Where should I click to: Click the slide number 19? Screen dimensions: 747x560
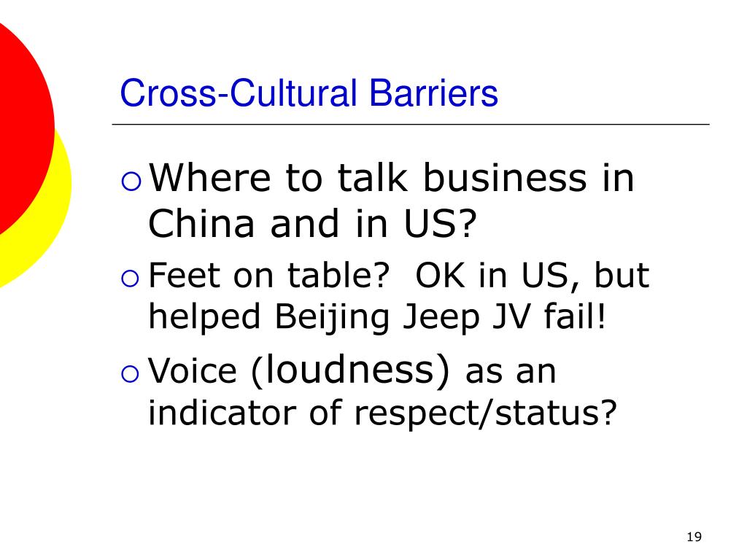pyautogui.click(x=694, y=537)
